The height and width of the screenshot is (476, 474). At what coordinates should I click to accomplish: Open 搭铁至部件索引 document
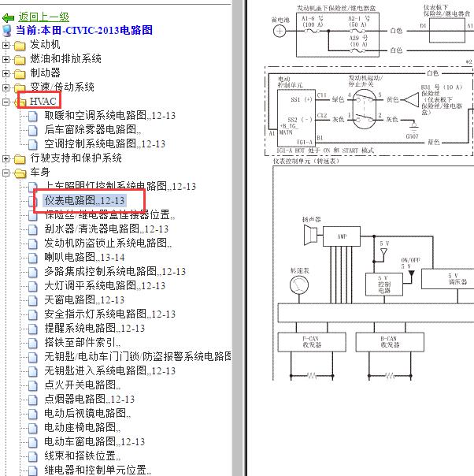click(x=82, y=343)
